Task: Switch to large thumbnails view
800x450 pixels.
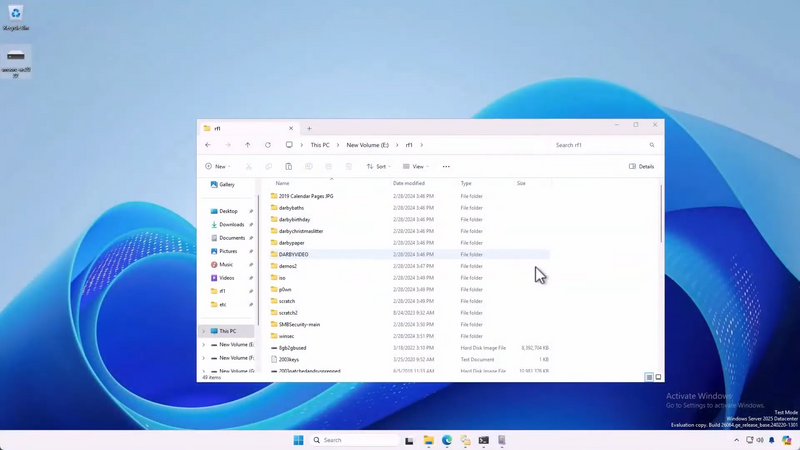Action: click(x=658, y=377)
